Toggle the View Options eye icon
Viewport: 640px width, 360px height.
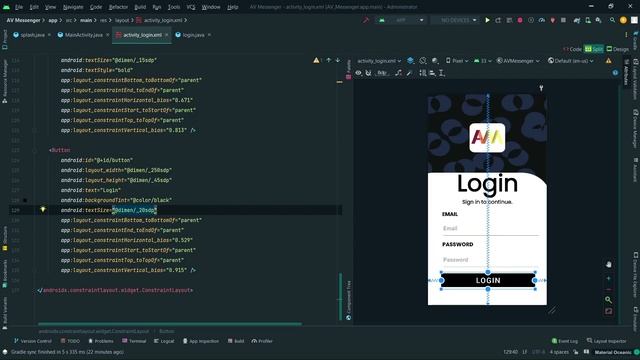point(358,73)
